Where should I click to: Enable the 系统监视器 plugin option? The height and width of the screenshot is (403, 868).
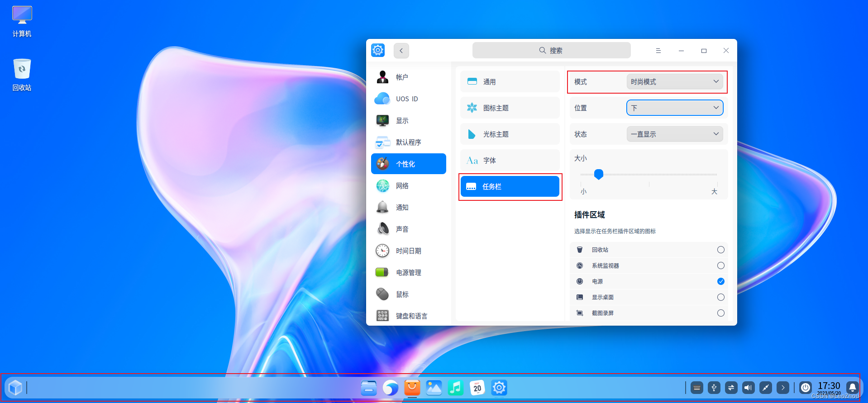pyautogui.click(x=721, y=266)
